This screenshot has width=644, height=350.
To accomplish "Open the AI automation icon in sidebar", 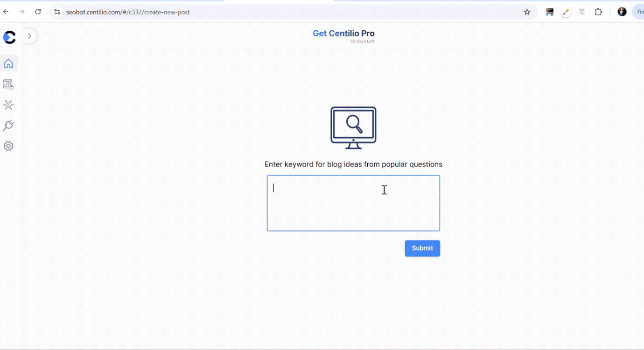I will 8,105.
